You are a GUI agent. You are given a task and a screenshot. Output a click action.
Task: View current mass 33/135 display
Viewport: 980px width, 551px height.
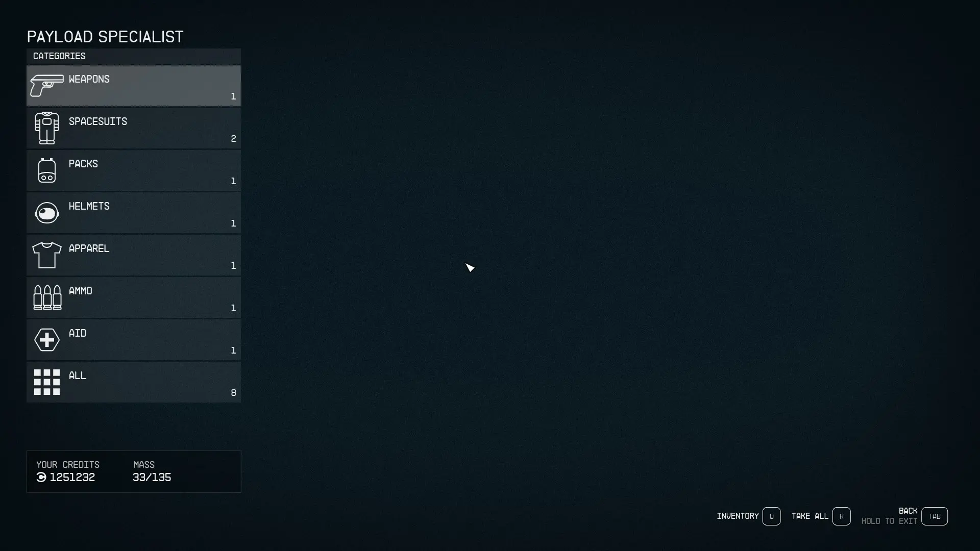(x=152, y=477)
